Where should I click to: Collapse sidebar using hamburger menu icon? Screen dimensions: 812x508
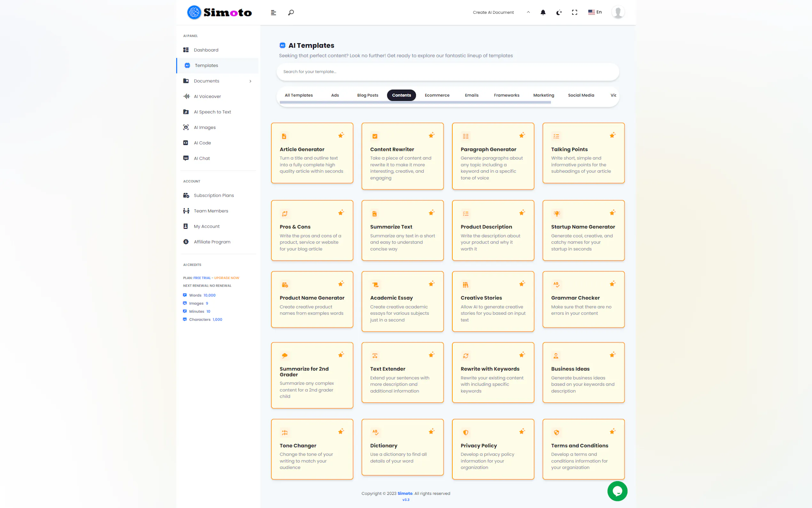coord(273,12)
